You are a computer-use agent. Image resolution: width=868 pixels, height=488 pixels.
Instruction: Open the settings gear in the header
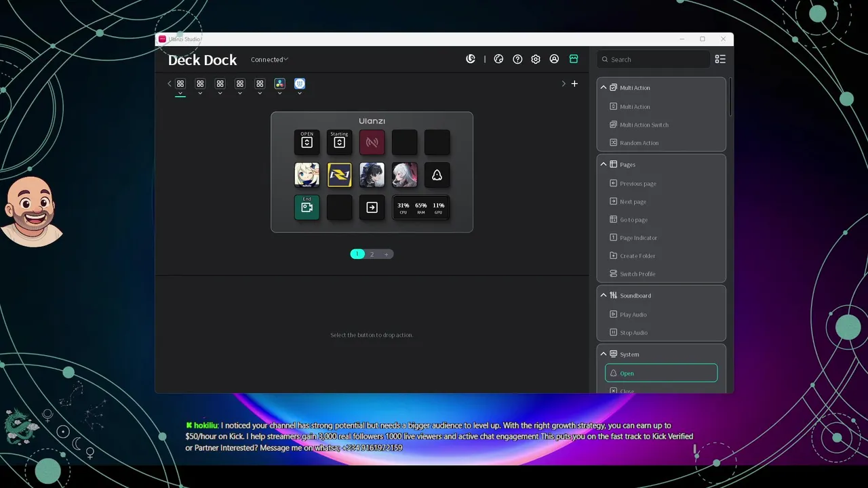point(536,59)
